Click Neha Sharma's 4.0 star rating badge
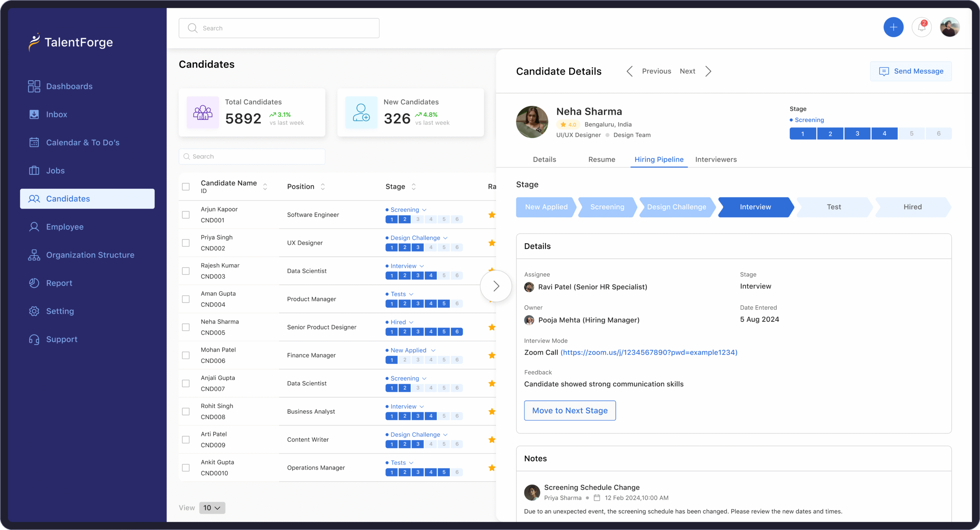The height and width of the screenshot is (530, 980). click(568, 124)
